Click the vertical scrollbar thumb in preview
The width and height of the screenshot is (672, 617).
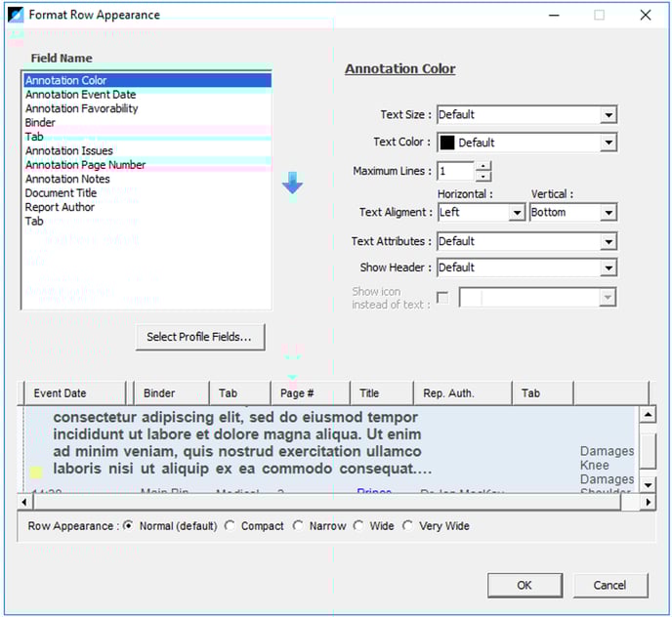coord(648,450)
